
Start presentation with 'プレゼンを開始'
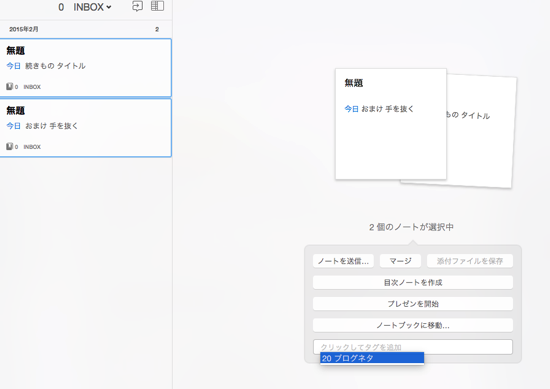pyautogui.click(x=413, y=304)
